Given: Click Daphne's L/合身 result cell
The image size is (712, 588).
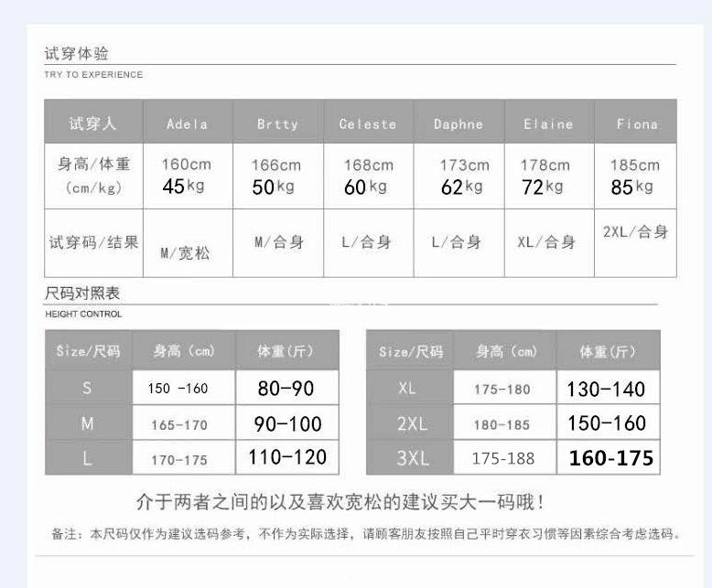Looking at the screenshot, I should pyautogui.click(x=458, y=242).
